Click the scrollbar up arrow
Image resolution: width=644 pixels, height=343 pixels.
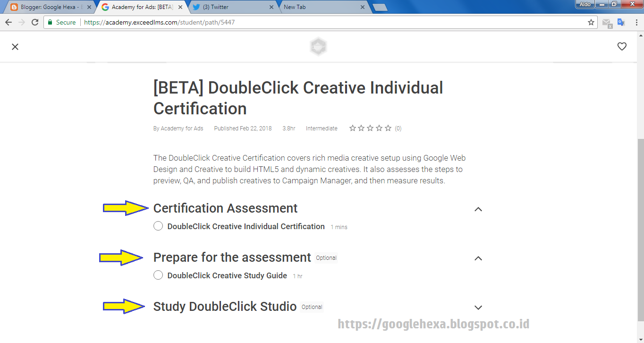[x=640, y=36]
